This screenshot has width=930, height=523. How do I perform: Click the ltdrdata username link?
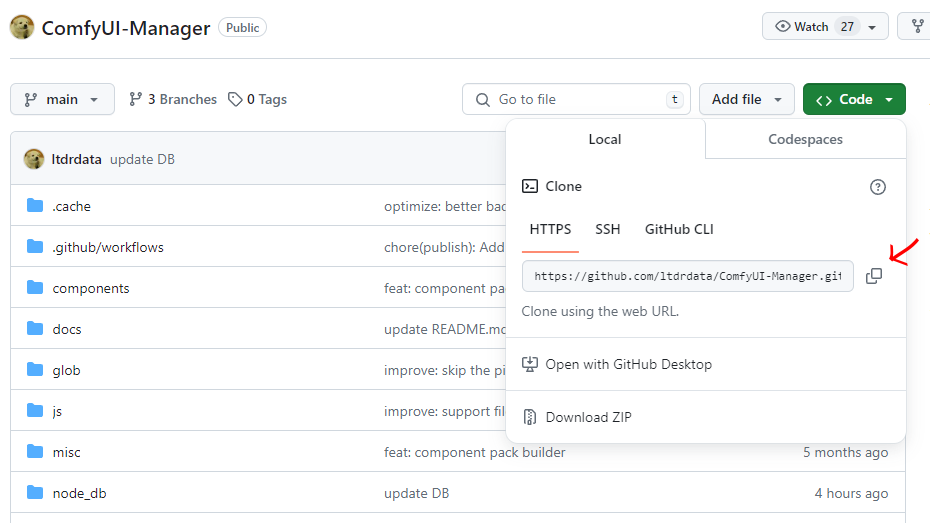coord(77,159)
